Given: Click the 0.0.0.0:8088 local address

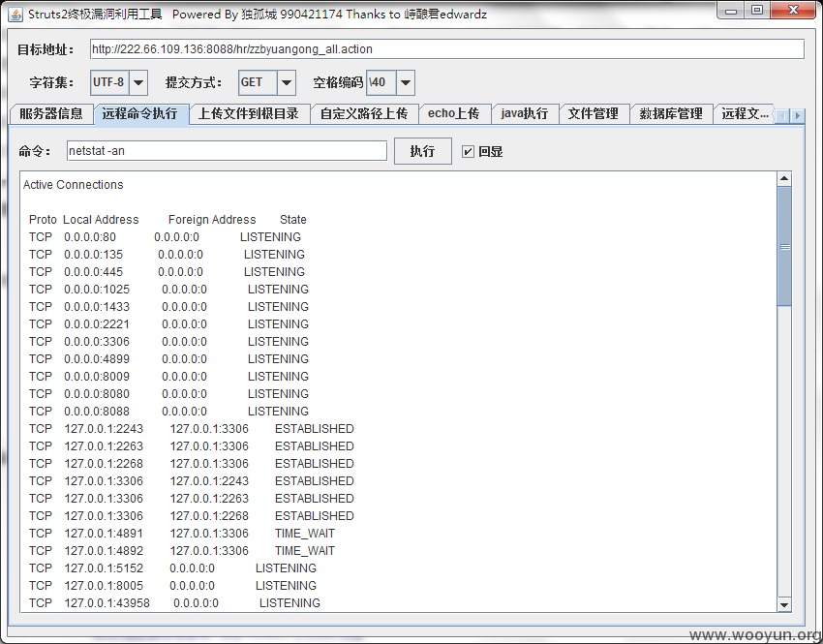Looking at the screenshot, I should (97, 411).
